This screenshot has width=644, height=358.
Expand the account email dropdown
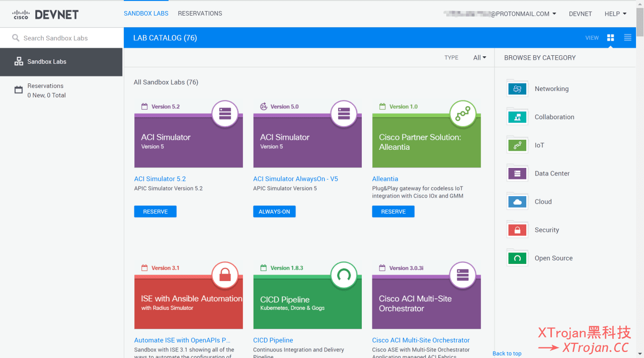(523, 14)
